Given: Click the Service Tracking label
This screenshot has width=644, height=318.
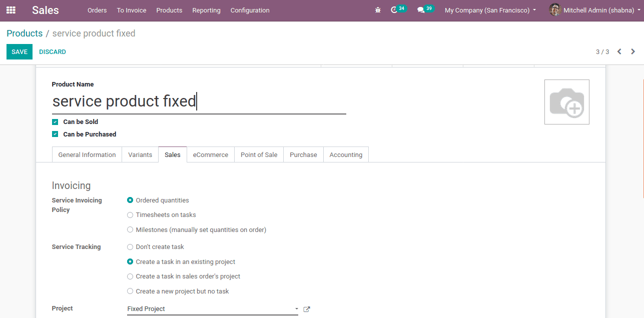Looking at the screenshot, I should pyautogui.click(x=77, y=247).
